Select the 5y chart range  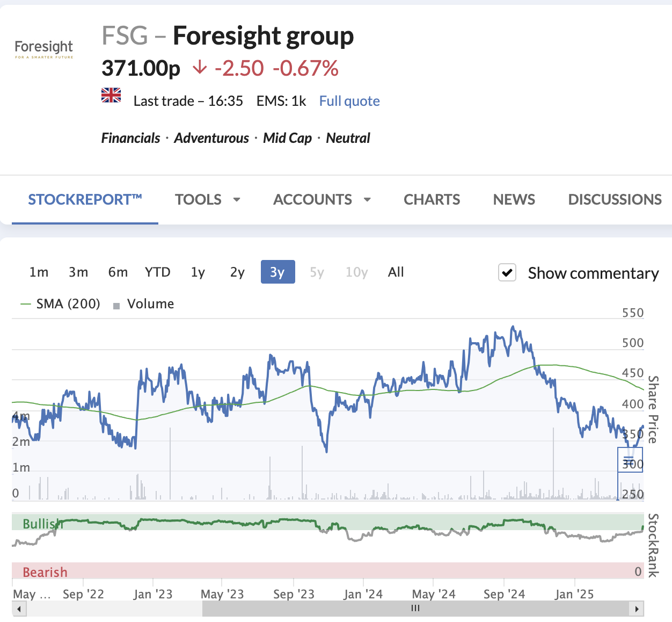click(317, 272)
